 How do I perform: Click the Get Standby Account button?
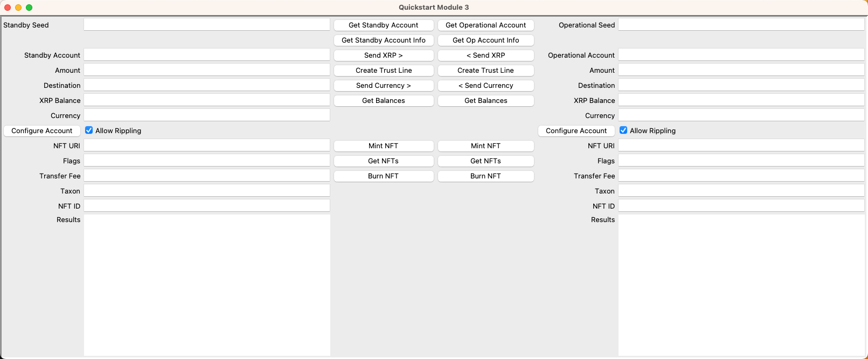tap(383, 25)
